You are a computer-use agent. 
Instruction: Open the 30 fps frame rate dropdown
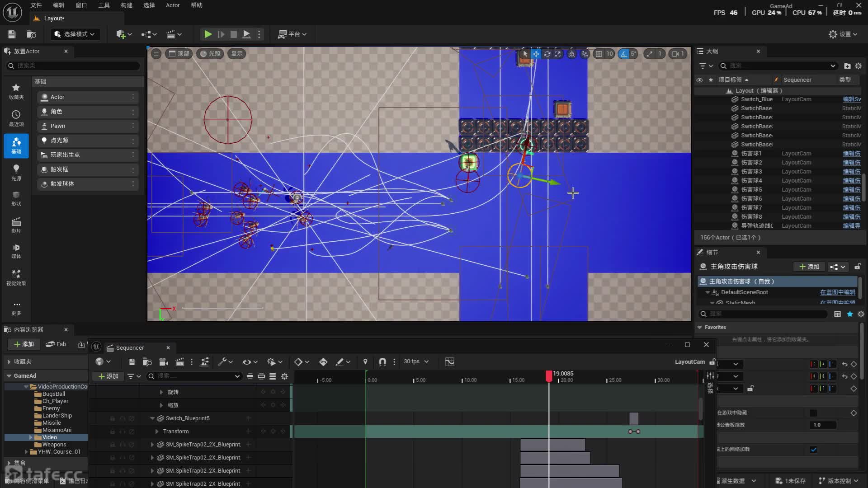pyautogui.click(x=416, y=362)
